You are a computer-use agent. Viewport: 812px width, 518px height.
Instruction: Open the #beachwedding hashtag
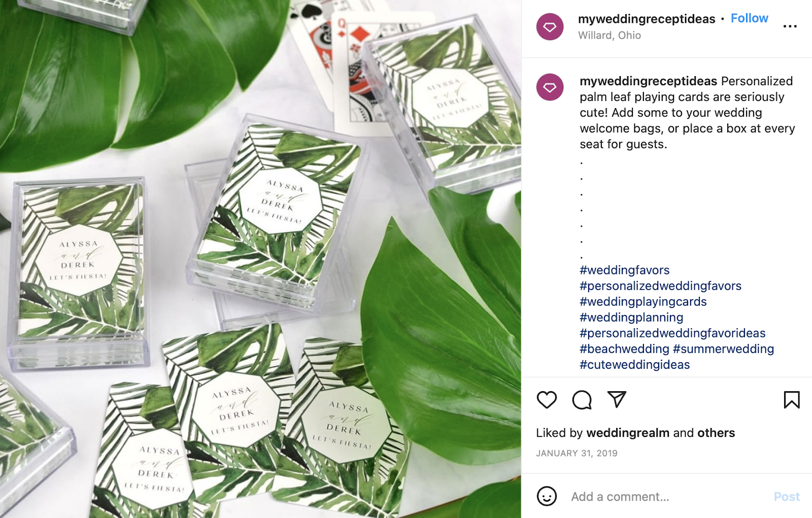[x=624, y=349]
